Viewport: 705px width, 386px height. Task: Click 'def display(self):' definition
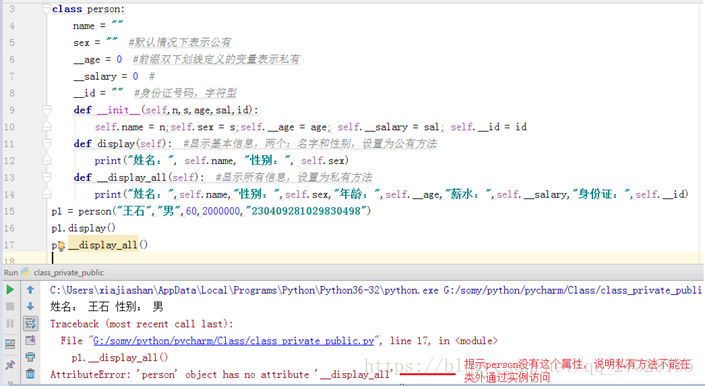pos(123,144)
